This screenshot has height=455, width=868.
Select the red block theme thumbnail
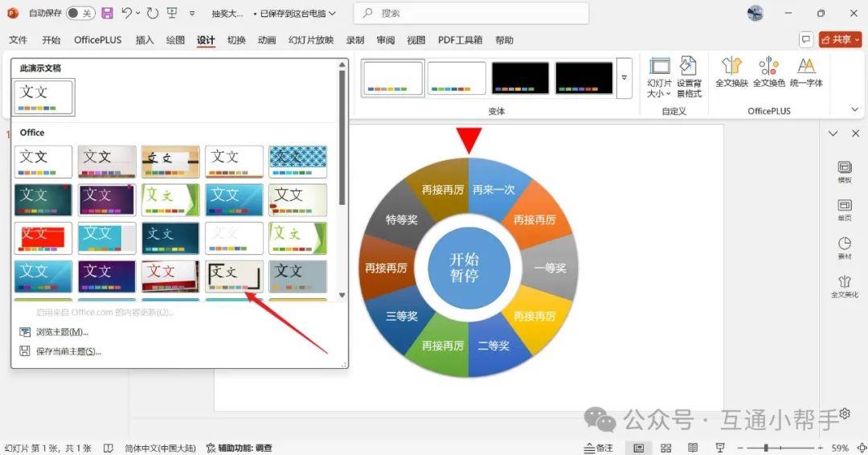(43, 238)
